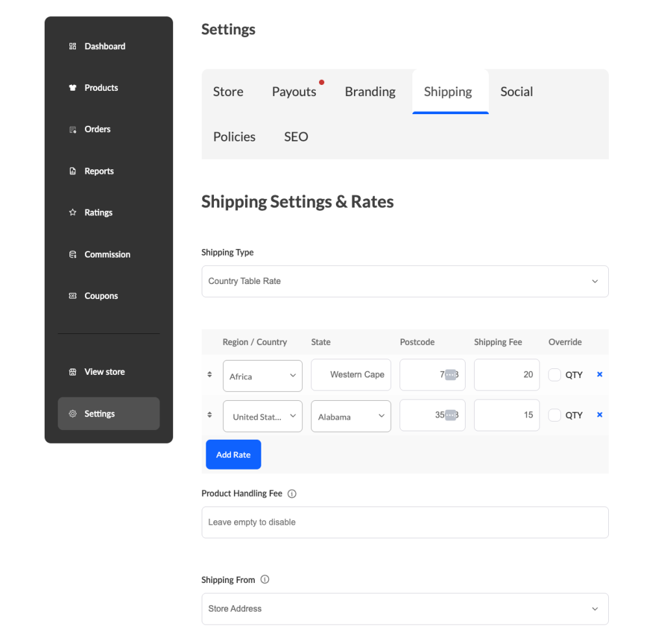The width and height of the screenshot is (664, 644).
Task: Click the Products t-shirt icon
Action: click(73, 88)
